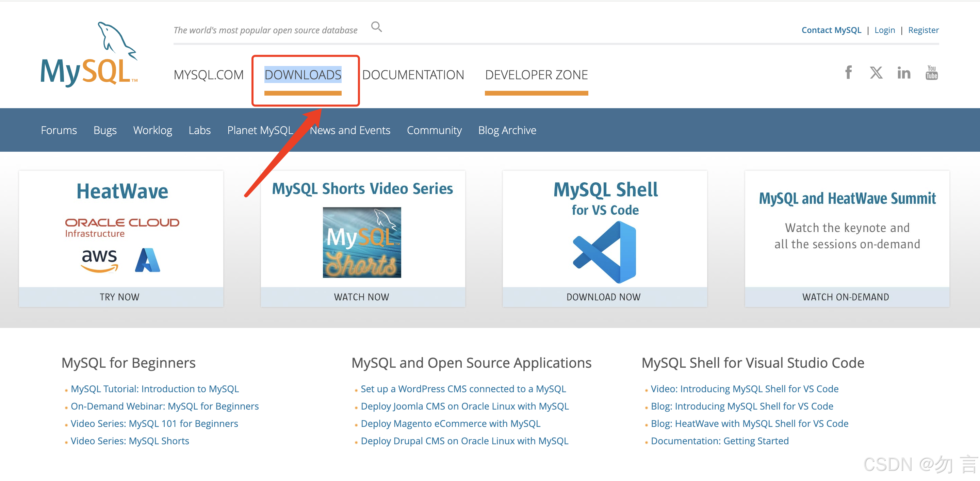Open Blog Archive menu item
The image size is (980, 481).
[x=507, y=130]
